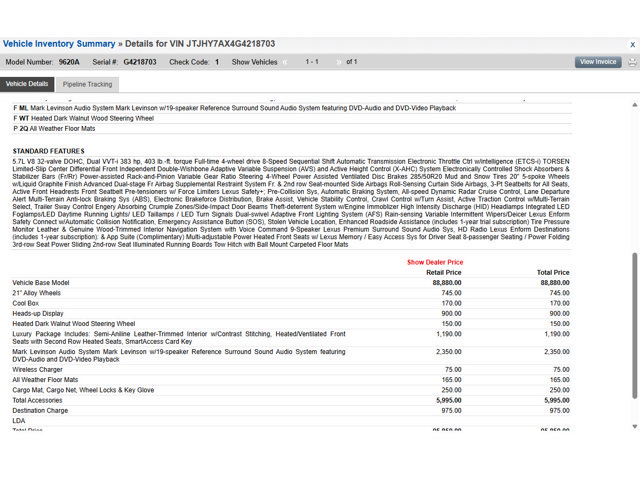Click the All Weather Floor Mats option row 2Q

292,129
